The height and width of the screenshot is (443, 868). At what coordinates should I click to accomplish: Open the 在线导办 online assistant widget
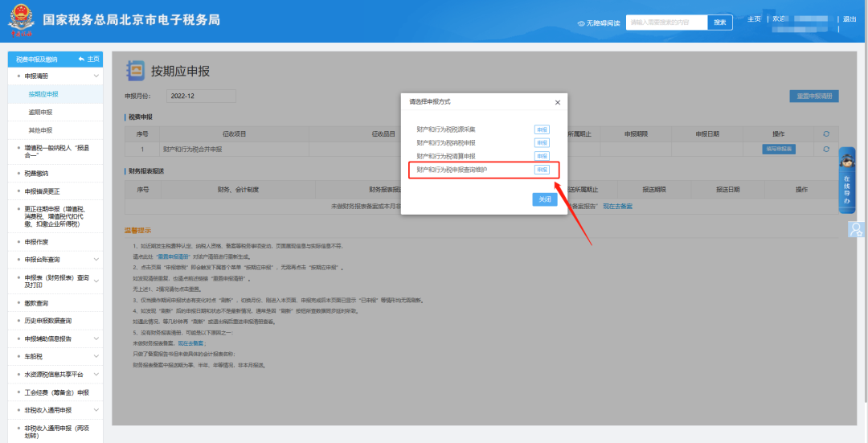846,181
